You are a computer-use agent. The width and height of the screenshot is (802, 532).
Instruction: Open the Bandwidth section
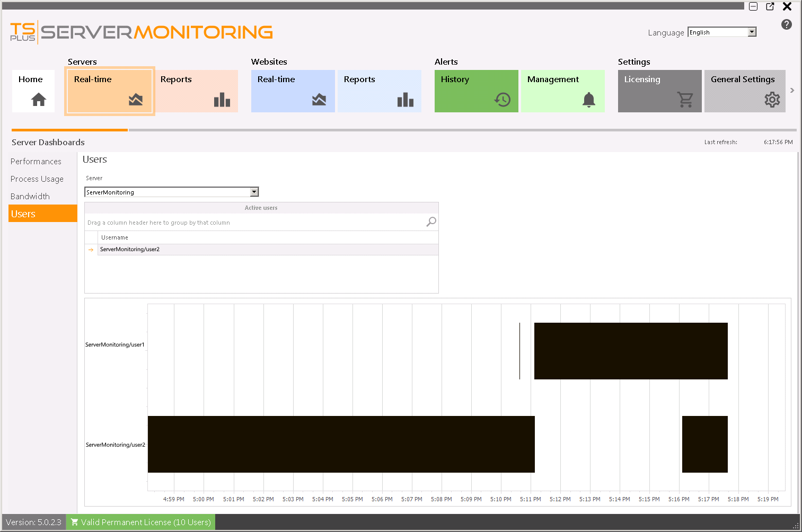coord(30,196)
